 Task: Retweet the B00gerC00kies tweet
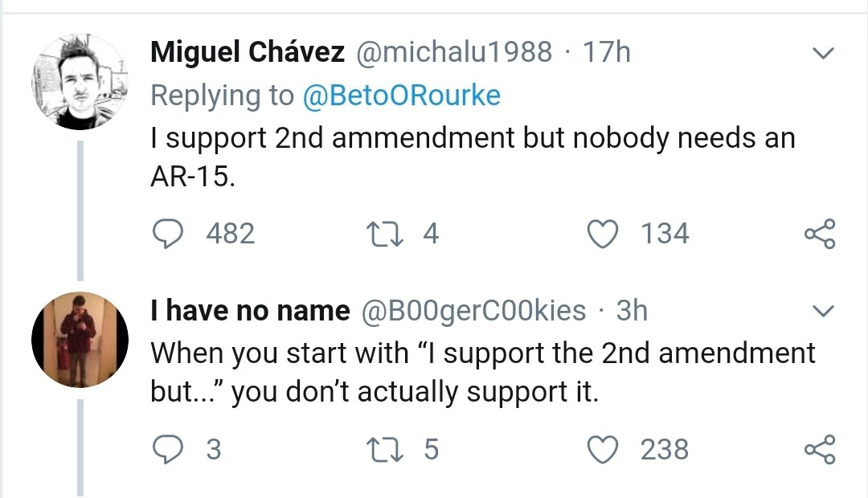pos(385,449)
